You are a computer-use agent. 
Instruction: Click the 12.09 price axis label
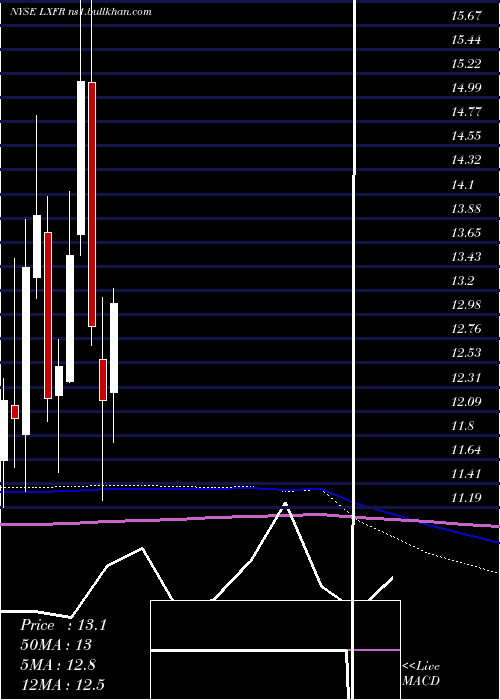tap(466, 402)
